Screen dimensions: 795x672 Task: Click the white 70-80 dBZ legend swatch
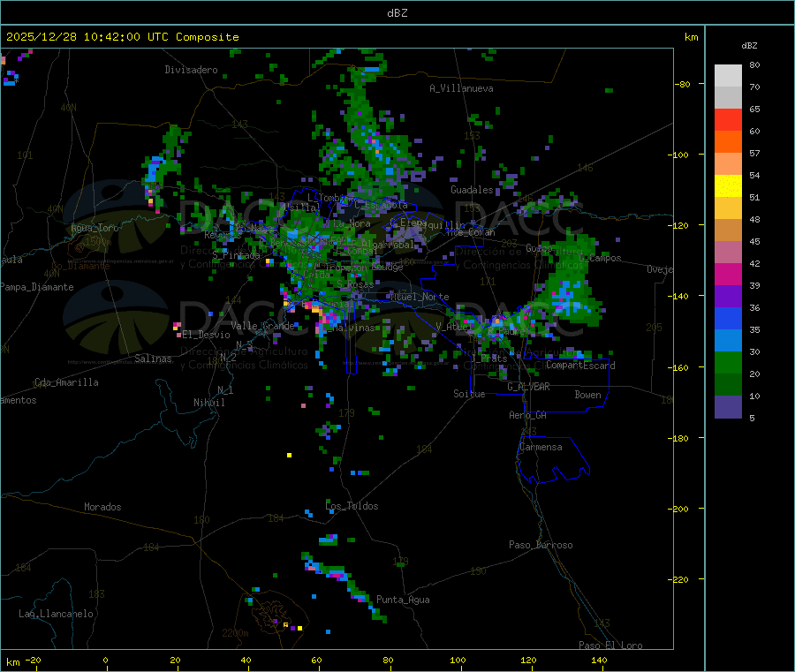point(728,76)
